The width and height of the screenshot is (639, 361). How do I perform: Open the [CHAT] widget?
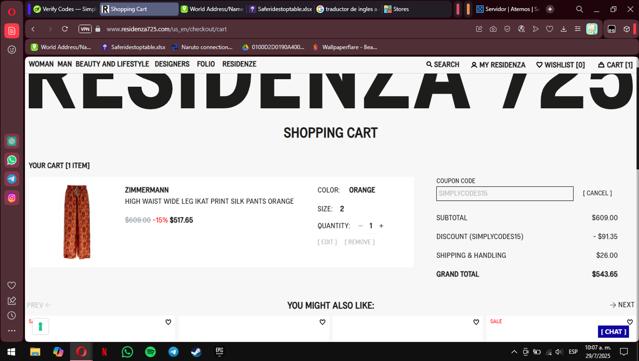click(613, 332)
